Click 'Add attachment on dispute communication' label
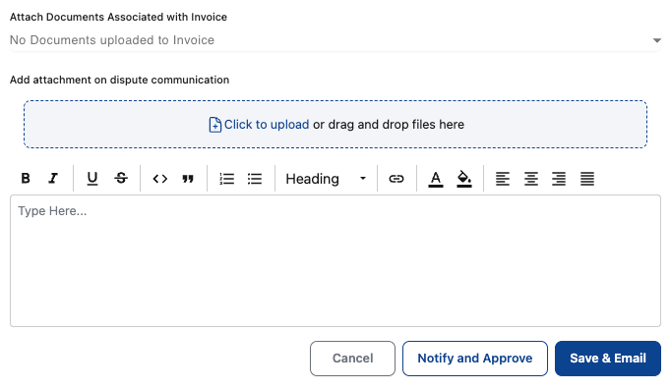Screen dimensions: 670x388 point(120,80)
